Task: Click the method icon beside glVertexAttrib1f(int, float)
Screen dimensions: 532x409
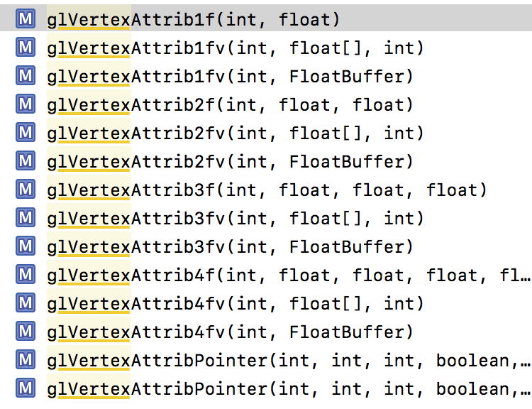Action: [x=26, y=20]
